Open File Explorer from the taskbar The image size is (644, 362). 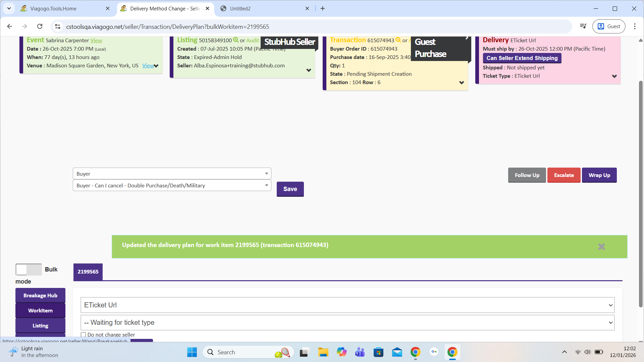323,352
